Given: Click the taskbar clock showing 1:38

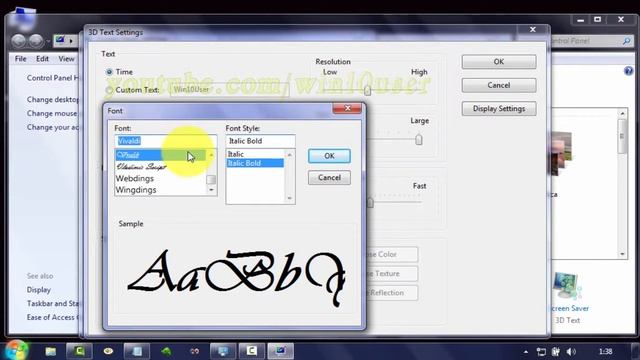Looking at the screenshot, I should point(605,351).
